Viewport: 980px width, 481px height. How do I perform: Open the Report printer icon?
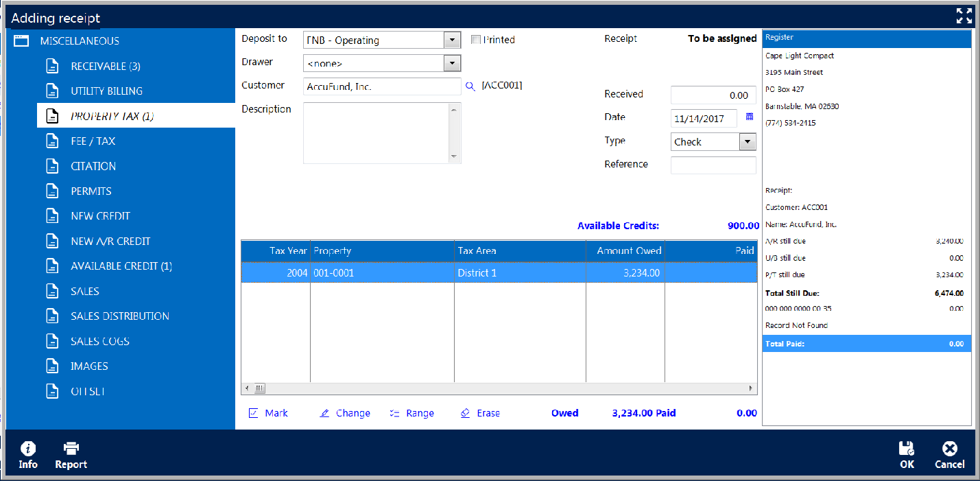tap(71, 449)
